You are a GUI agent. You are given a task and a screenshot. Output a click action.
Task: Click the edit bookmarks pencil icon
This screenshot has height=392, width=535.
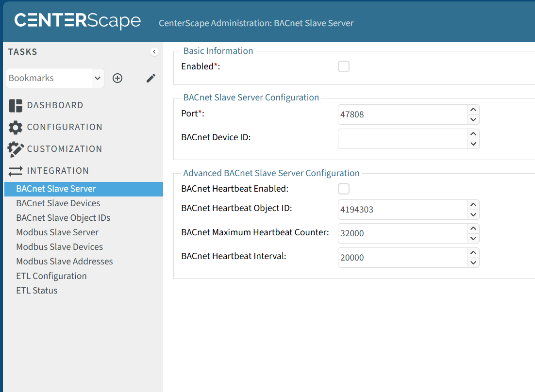tap(151, 78)
